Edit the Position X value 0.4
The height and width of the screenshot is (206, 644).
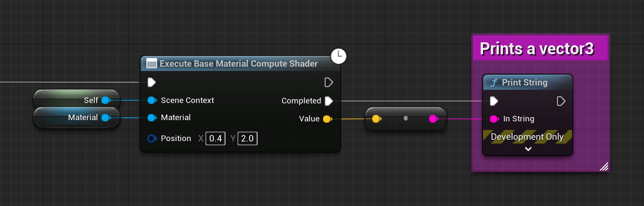[216, 138]
